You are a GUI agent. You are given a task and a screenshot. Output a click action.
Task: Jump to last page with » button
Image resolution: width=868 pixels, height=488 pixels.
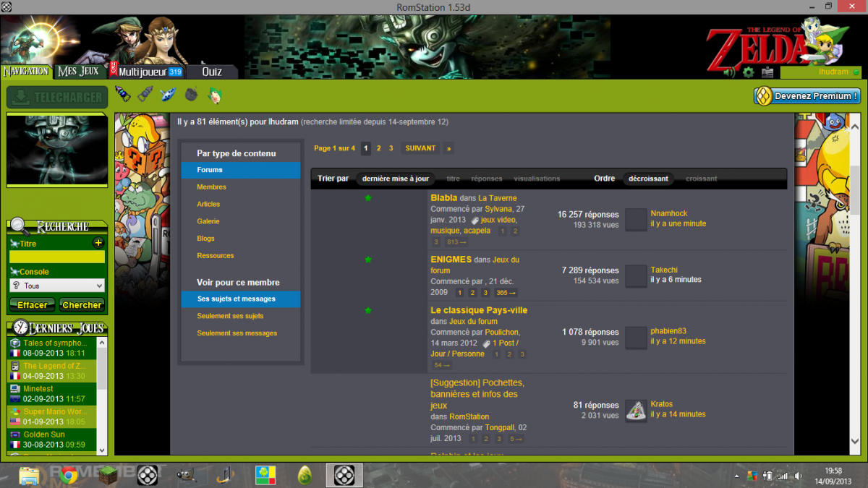coord(448,148)
